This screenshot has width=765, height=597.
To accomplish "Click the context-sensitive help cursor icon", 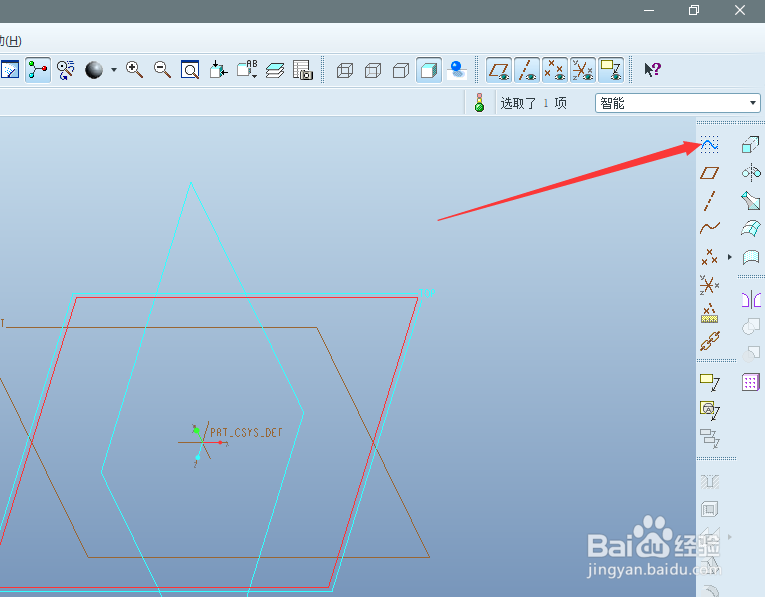I will click(652, 70).
